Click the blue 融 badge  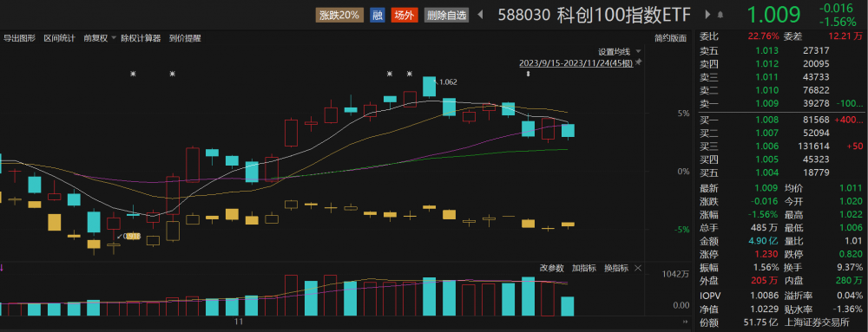point(378,15)
